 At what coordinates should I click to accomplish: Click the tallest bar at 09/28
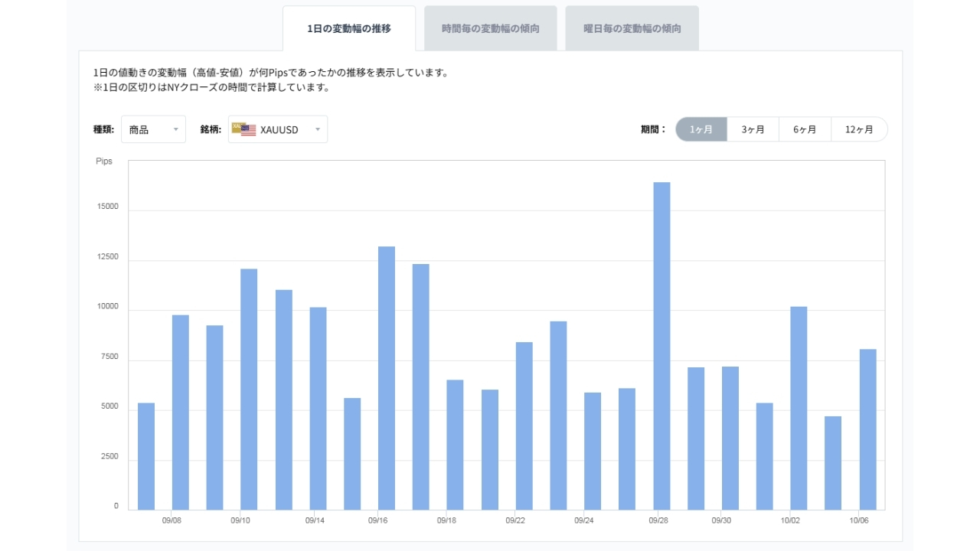pos(661,346)
